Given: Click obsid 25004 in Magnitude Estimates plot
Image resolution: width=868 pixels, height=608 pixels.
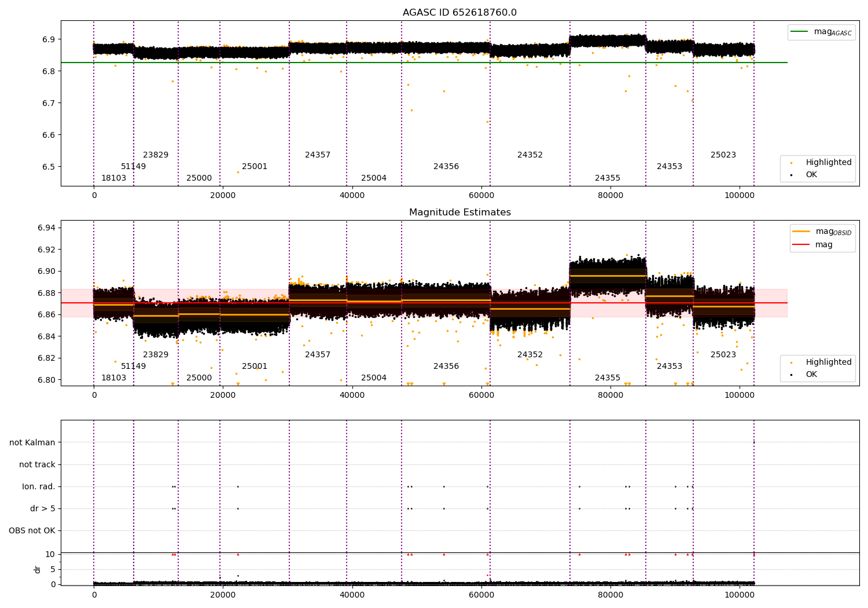Looking at the screenshot, I should 374,378.
